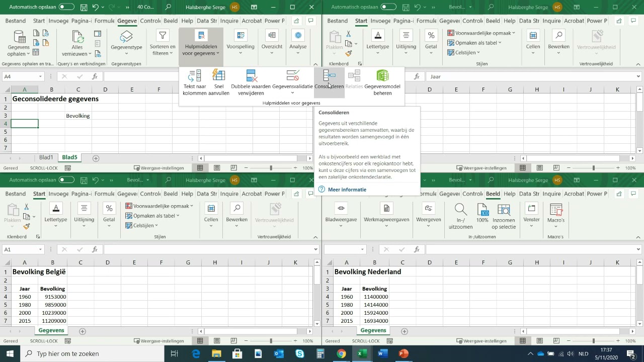
Task: Click Weergave-instellingen in België status bar
Action: pyautogui.click(x=158, y=341)
